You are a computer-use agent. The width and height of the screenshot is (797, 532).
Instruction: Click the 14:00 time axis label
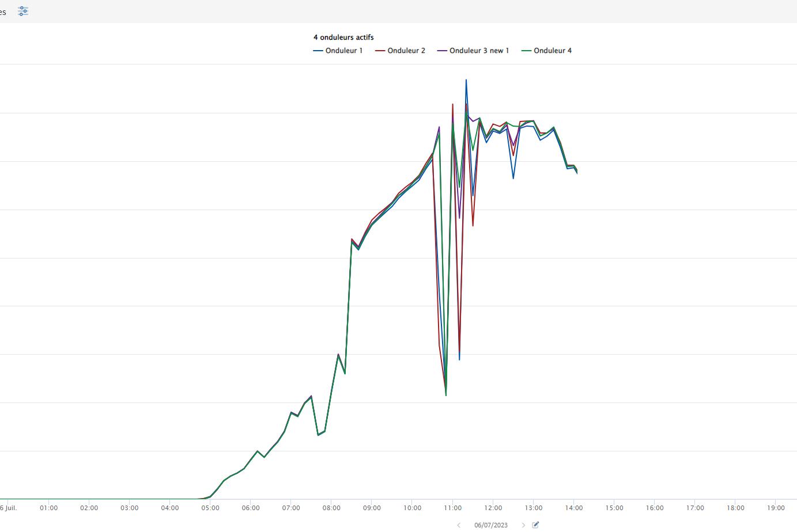(574, 508)
